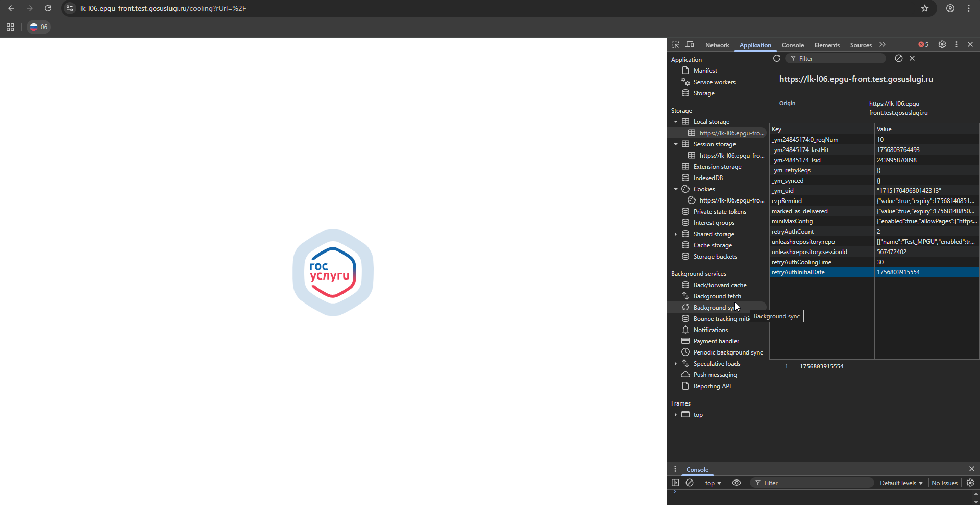Switch to the Network tab
The width and height of the screenshot is (980, 505).
(717, 45)
